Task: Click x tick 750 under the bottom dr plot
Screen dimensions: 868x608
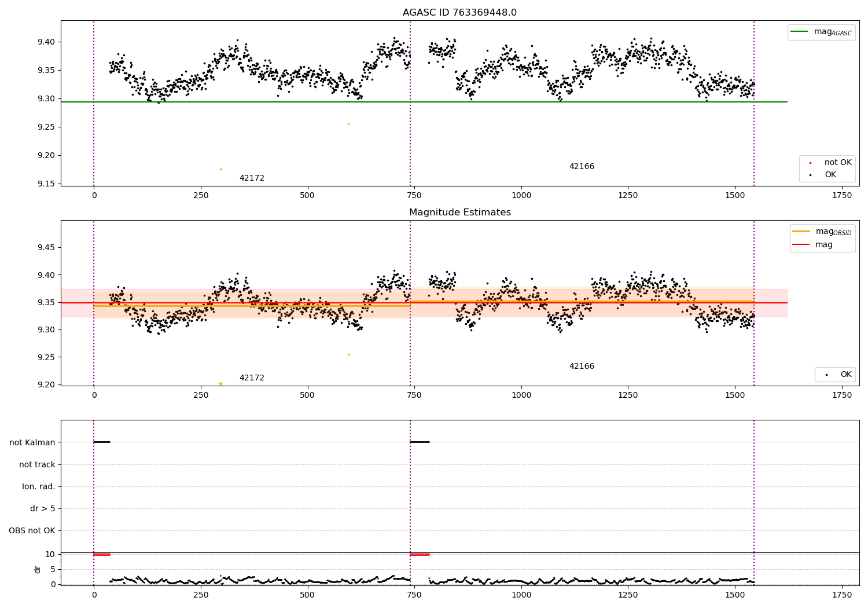Action: tap(414, 595)
